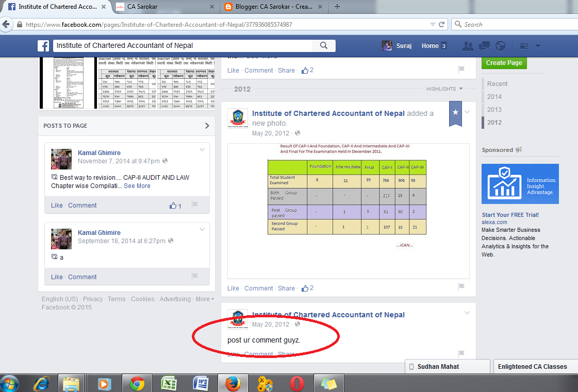Click the Facebook logo icon
Screen dimensions: 578x392
43,46
